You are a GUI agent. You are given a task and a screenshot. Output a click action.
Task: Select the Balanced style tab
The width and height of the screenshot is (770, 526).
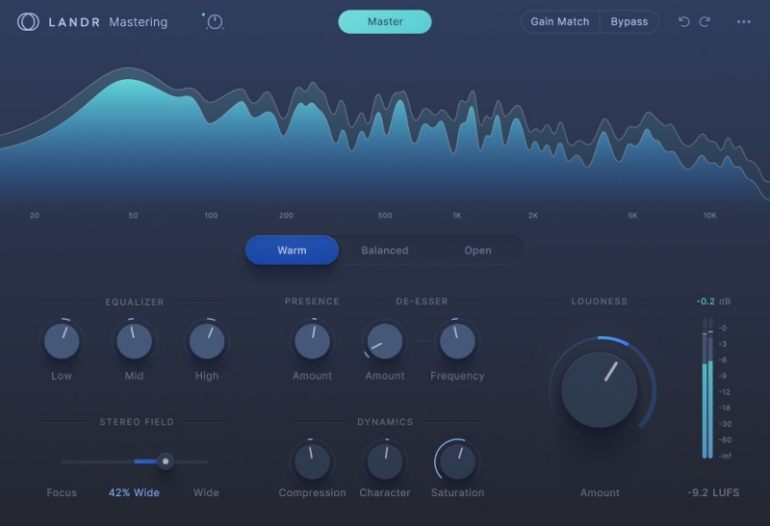[385, 250]
